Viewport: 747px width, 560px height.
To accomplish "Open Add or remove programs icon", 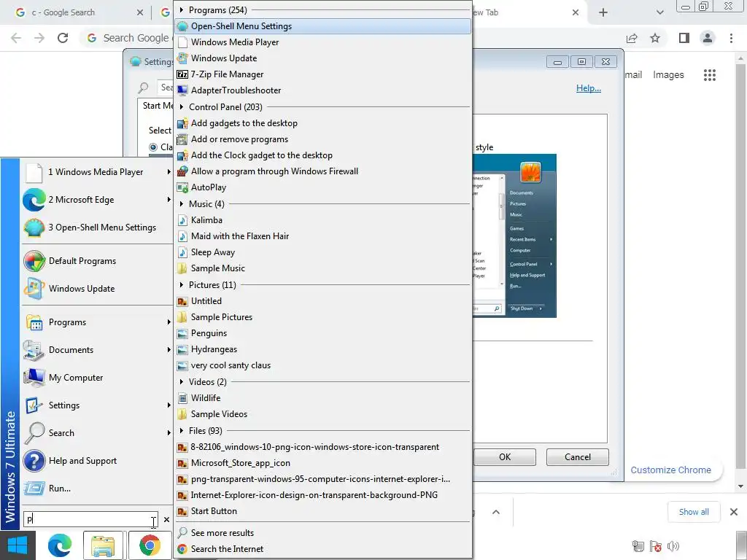I will pos(182,139).
